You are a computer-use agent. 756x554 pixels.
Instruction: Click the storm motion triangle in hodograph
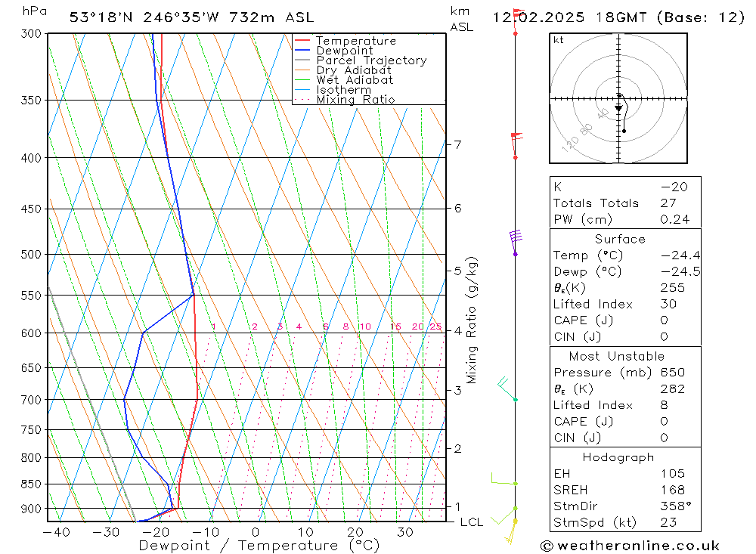pyautogui.click(x=618, y=109)
